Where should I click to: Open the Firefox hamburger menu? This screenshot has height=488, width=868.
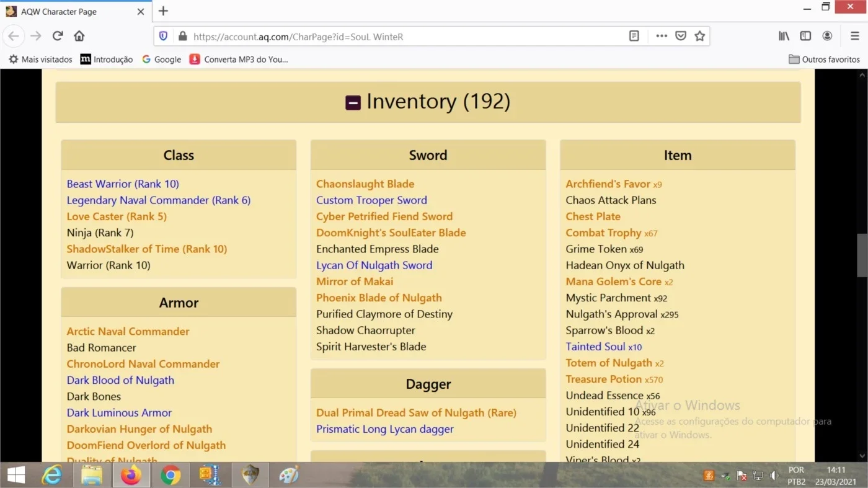coord(854,36)
